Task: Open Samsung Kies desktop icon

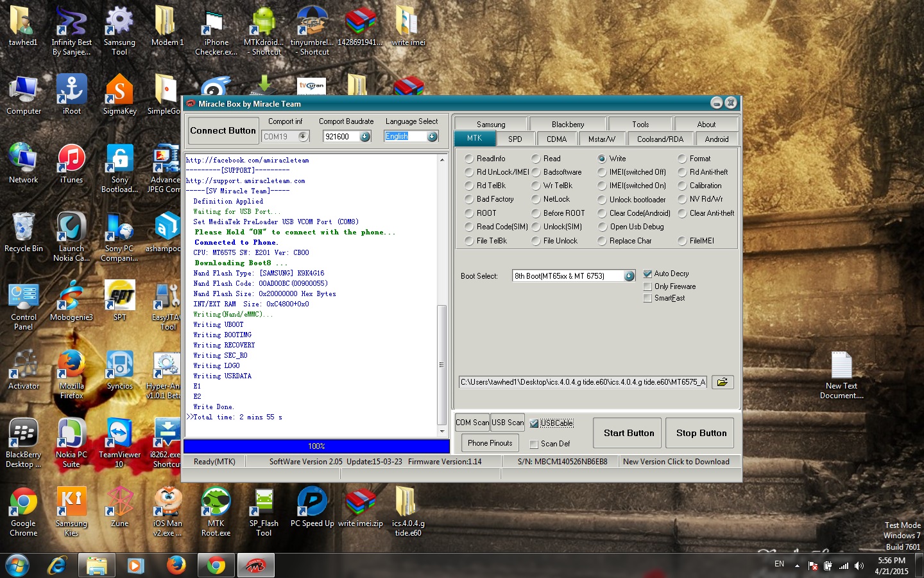Action: click(x=71, y=512)
